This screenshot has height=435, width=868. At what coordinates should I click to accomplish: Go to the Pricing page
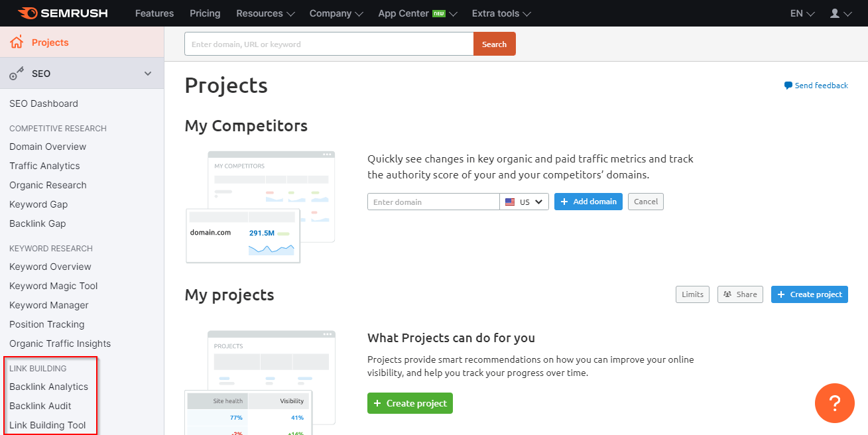point(205,13)
